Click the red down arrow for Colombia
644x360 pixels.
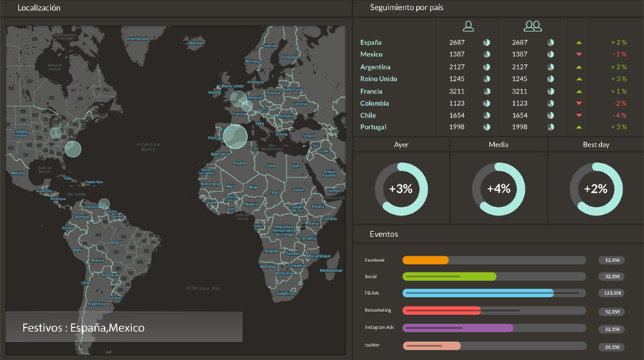[x=579, y=104]
